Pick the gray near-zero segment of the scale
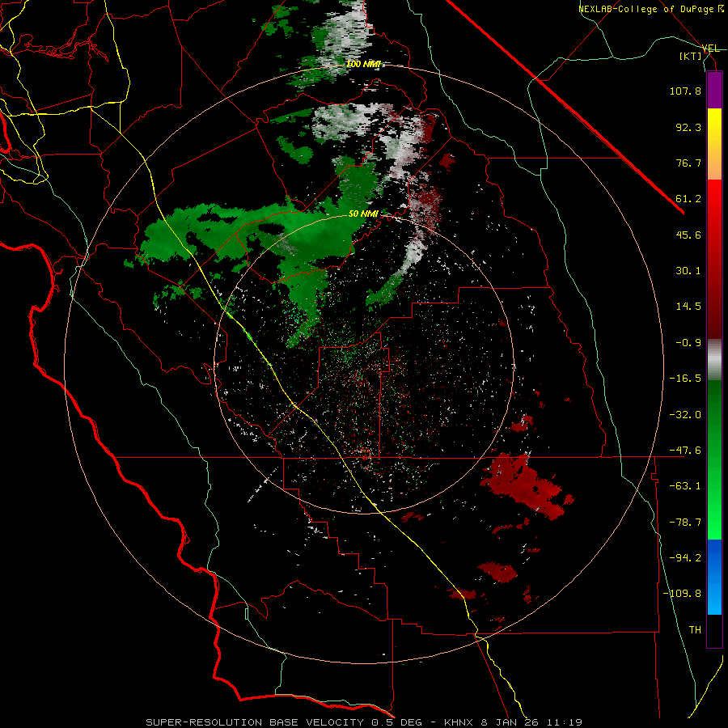This screenshot has width=728, height=728. coord(714,360)
